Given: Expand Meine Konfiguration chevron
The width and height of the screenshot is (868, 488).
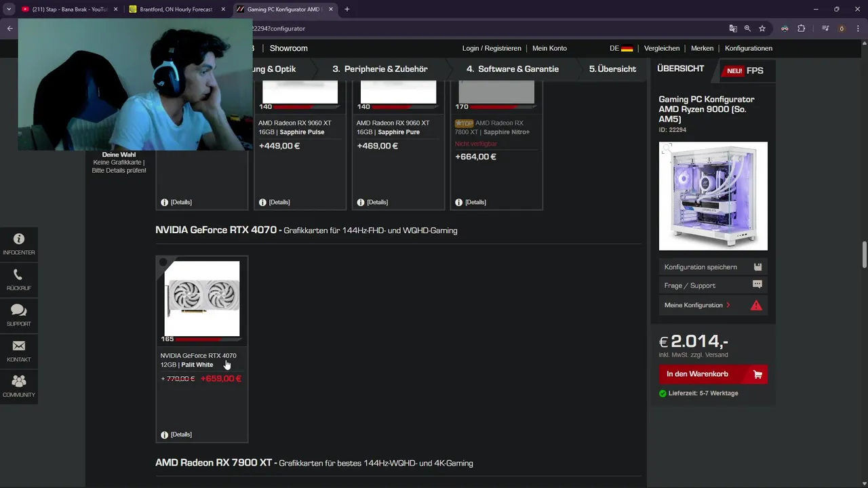Looking at the screenshot, I should tap(728, 305).
